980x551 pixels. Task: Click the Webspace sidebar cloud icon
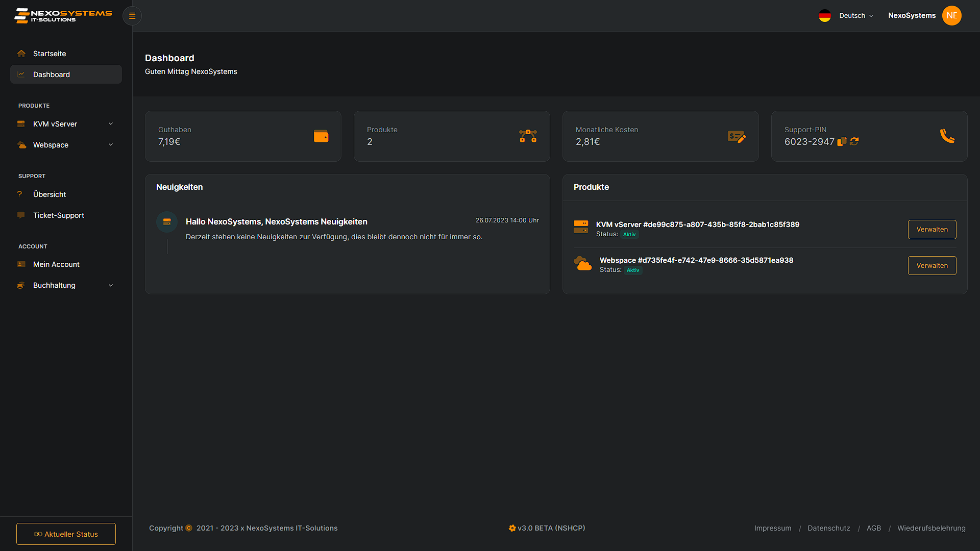(x=21, y=145)
